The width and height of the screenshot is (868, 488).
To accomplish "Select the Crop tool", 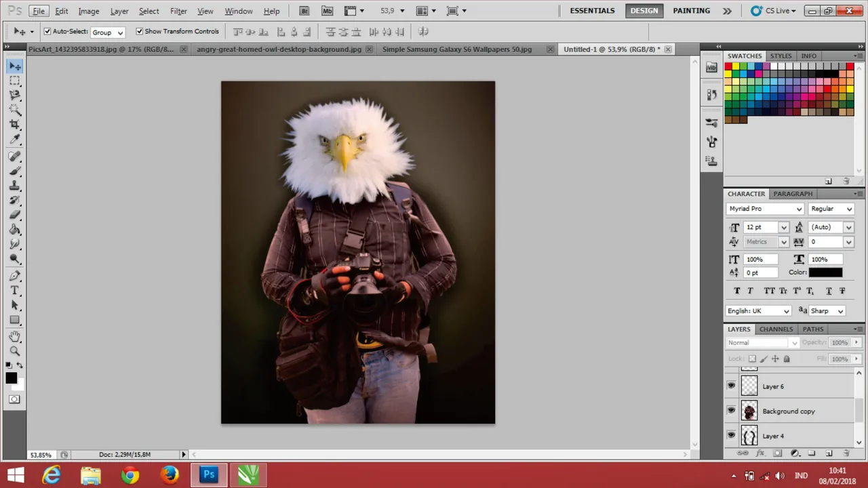I will pos(15,125).
